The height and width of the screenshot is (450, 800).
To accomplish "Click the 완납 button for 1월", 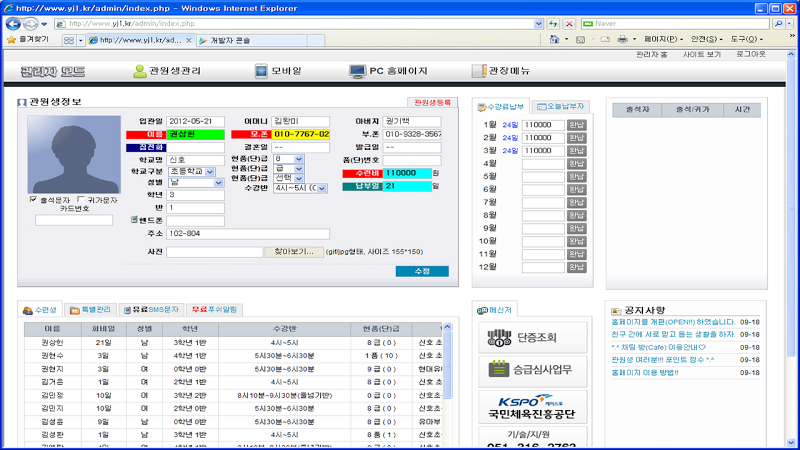I will (577, 125).
